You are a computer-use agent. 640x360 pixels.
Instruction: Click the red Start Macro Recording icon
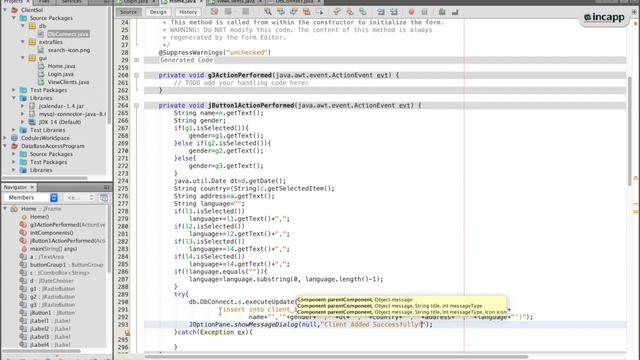point(411,12)
